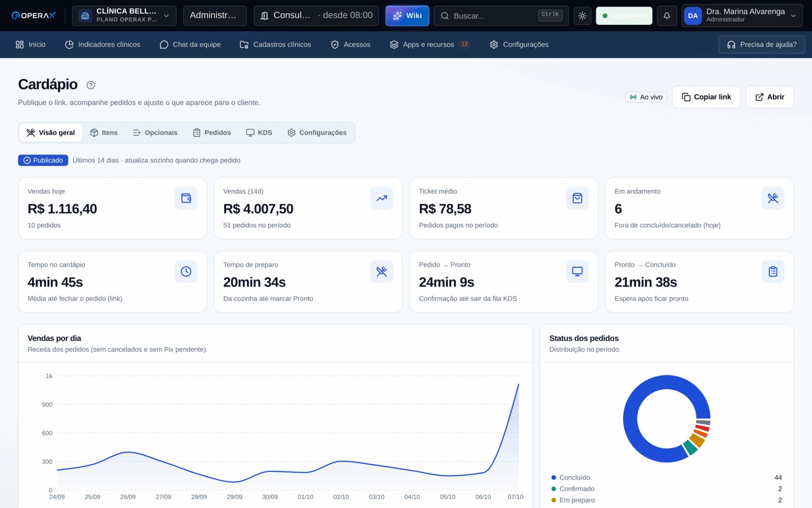Click the Wiki button
812x508 pixels.
coord(407,16)
